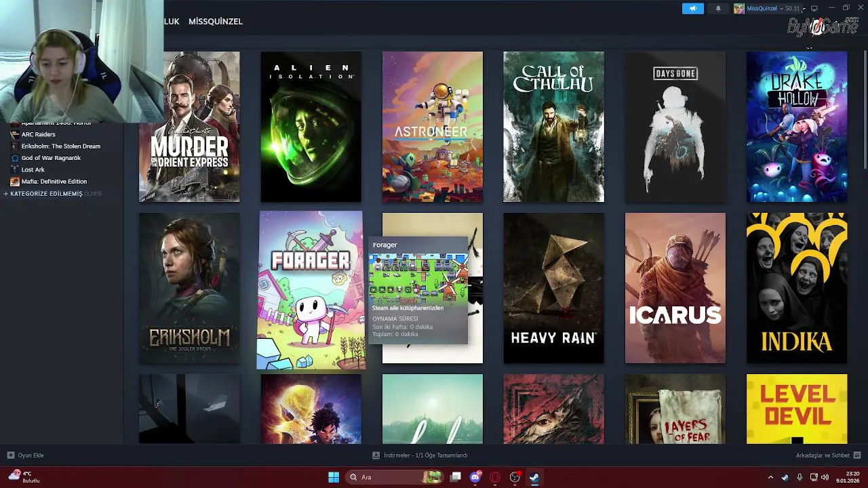The image size is (868, 488).
Task: Click the Mafia: Definitive Edition icon
Action: point(15,182)
